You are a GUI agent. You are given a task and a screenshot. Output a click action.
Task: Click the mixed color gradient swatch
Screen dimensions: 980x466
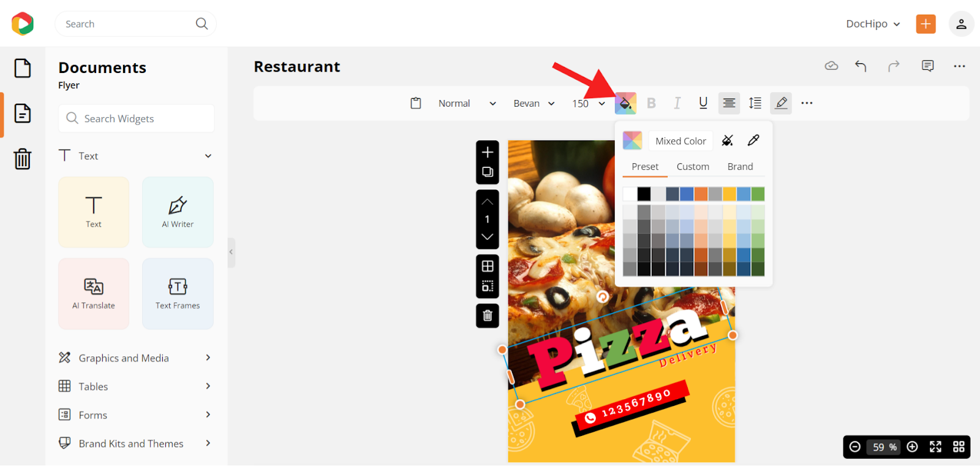click(632, 140)
